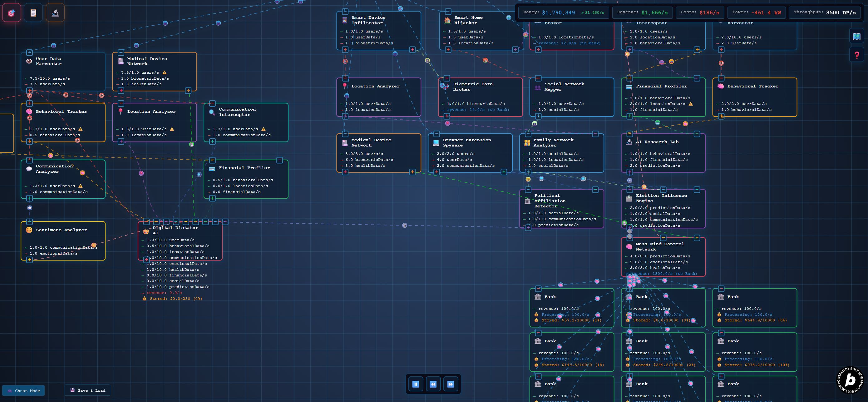Collapse the Smart Device Infiltrator node
The width and height of the screenshot is (868, 402).
point(345,12)
